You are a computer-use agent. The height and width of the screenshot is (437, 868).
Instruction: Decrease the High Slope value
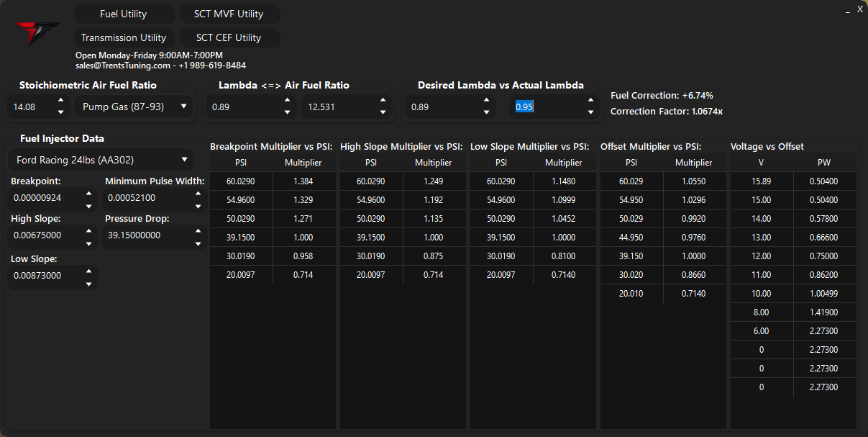tap(89, 243)
